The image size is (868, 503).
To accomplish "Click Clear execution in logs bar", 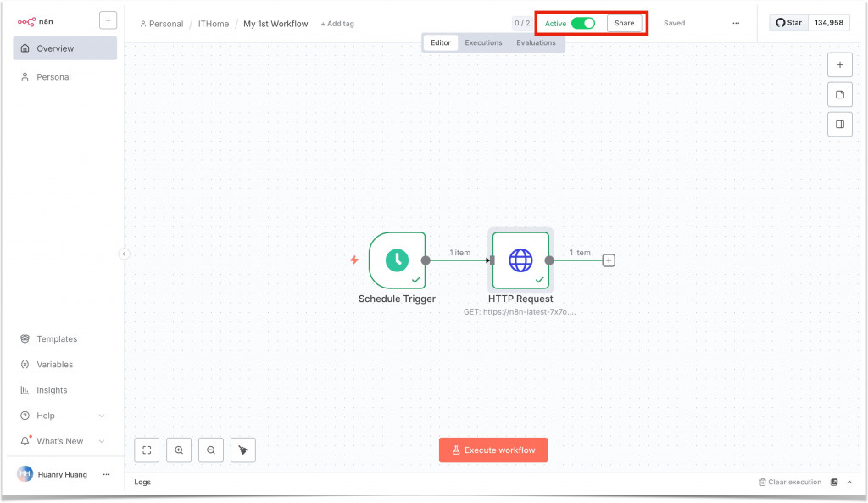I will [790, 482].
